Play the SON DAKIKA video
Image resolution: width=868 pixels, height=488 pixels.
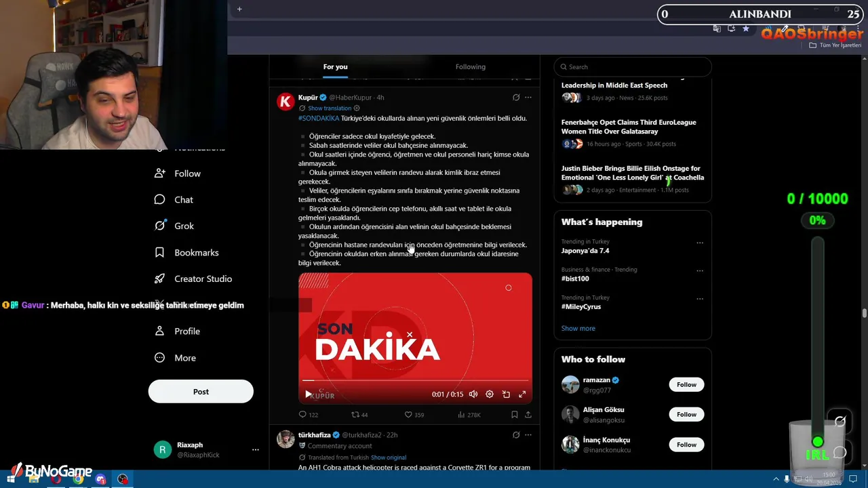click(x=309, y=394)
